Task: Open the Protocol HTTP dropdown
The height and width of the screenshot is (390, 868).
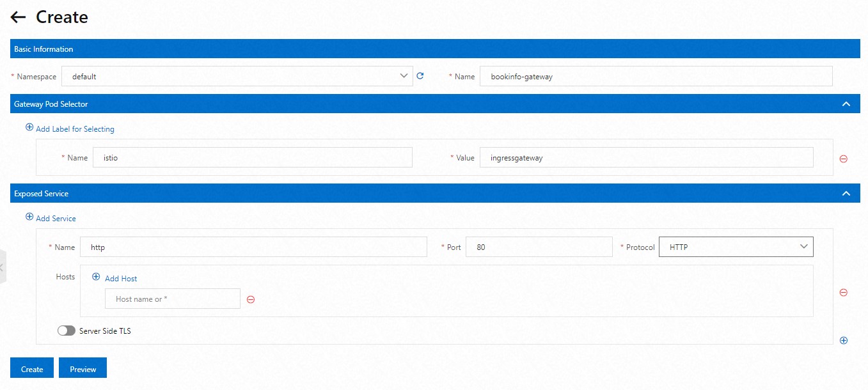Action: point(736,247)
